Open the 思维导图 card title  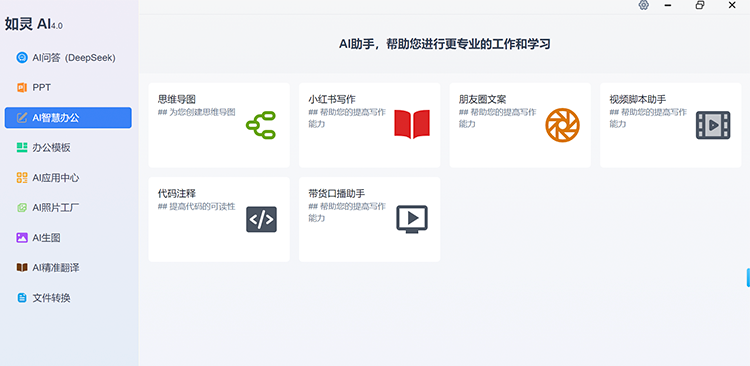click(177, 100)
